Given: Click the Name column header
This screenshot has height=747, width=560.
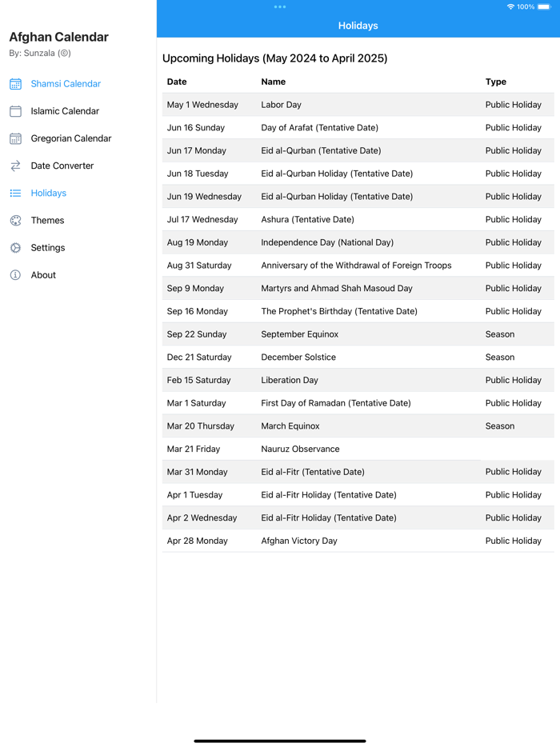Looking at the screenshot, I should point(274,82).
